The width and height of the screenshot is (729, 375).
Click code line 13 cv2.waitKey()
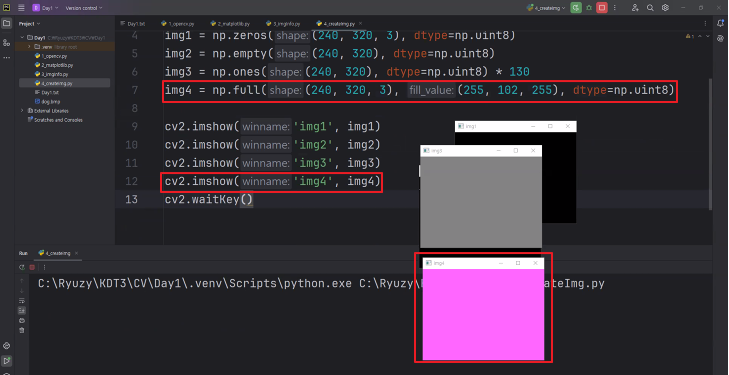click(209, 200)
